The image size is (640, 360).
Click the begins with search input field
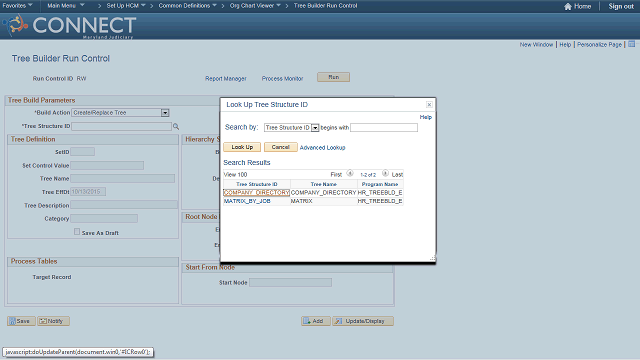point(384,128)
